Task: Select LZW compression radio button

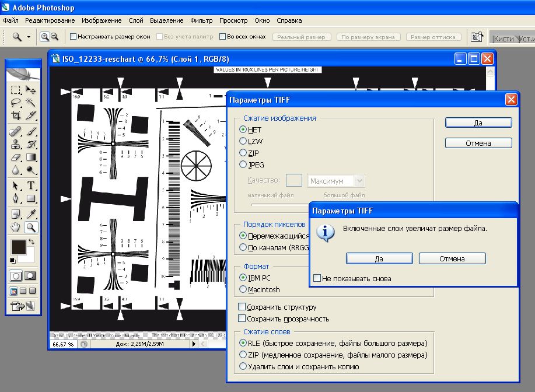Action: [243, 141]
